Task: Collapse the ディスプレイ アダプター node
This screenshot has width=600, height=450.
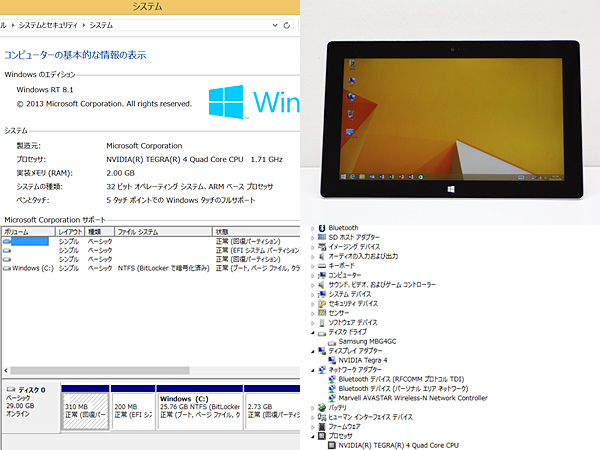Action: click(313, 351)
